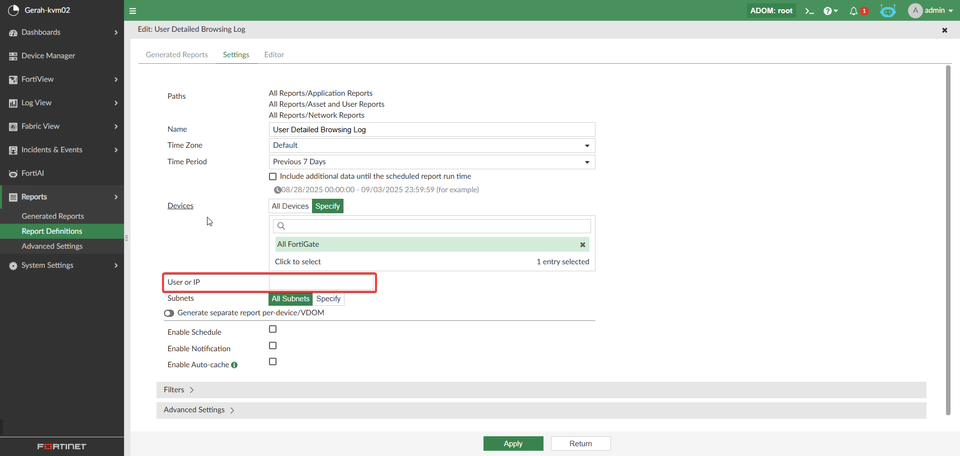Click the Fabric View sidebar icon

point(13,126)
